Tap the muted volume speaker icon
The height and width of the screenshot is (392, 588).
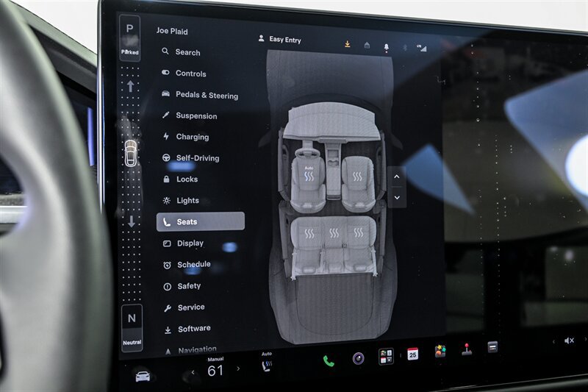coord(569,341)
